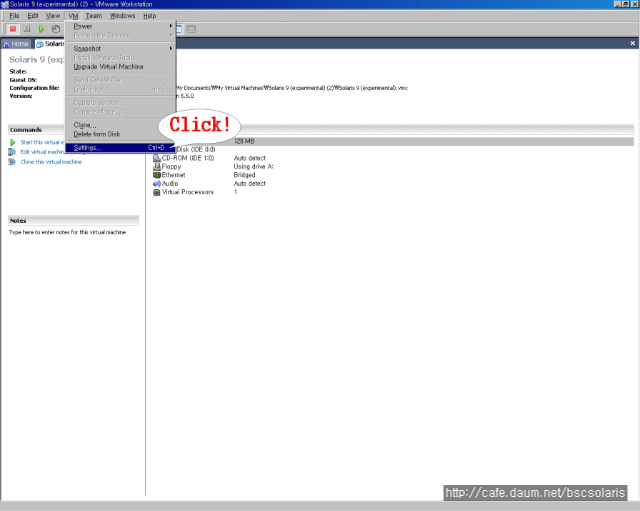Viewport: 640px width, 511px height.
Task: Select Snapshot in the VM menu
Action: click(x=120, y=48)
